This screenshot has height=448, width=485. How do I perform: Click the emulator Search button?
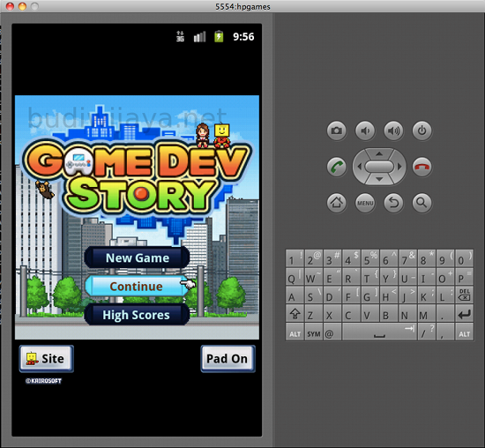point(422,203)
